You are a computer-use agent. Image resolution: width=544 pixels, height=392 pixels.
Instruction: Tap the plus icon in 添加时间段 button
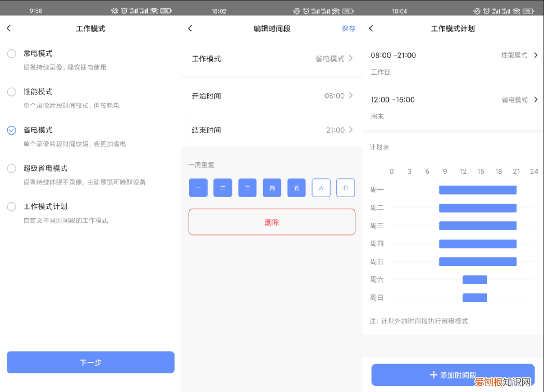[434, 375]
